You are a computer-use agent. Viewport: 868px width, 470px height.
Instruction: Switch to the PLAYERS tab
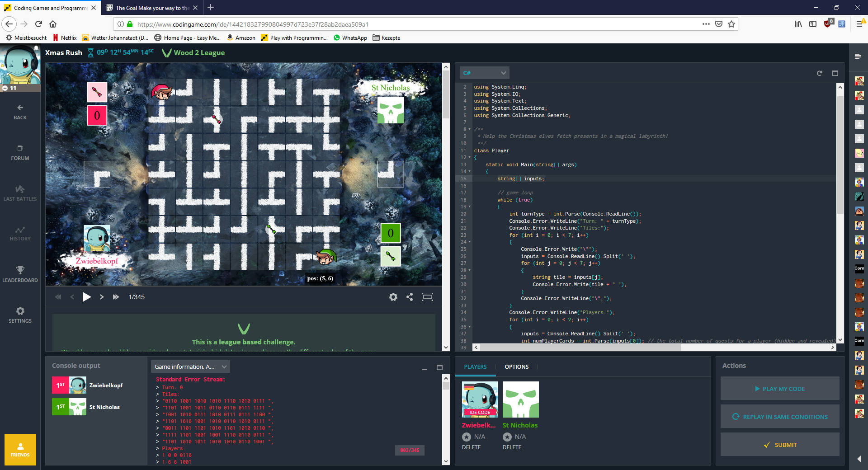[x=475, y=367]
